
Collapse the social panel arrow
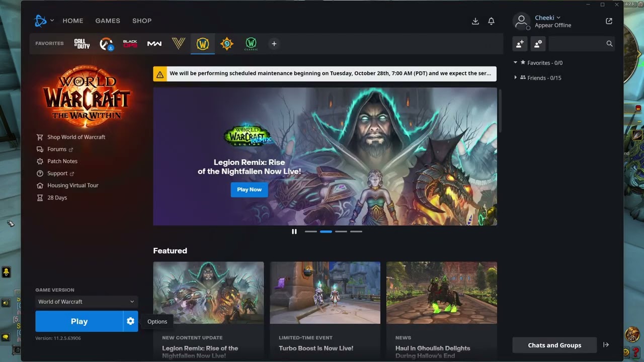pyautogui.click(x=606, y=345)
